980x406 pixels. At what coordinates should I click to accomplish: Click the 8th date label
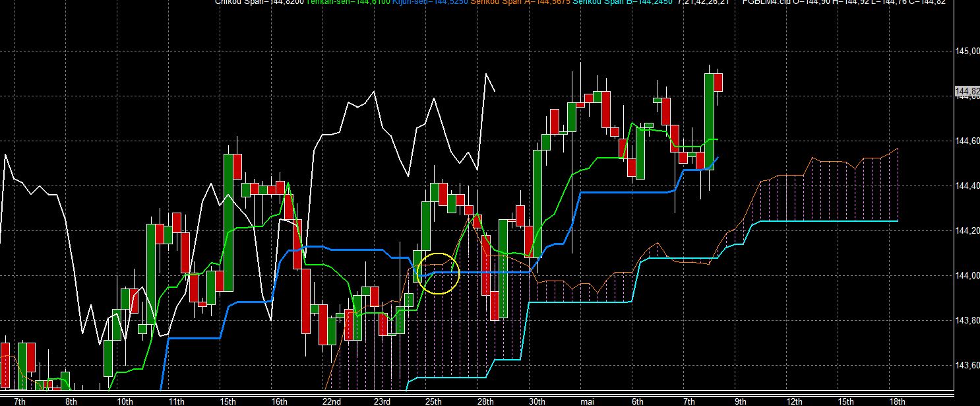(71, 401)
